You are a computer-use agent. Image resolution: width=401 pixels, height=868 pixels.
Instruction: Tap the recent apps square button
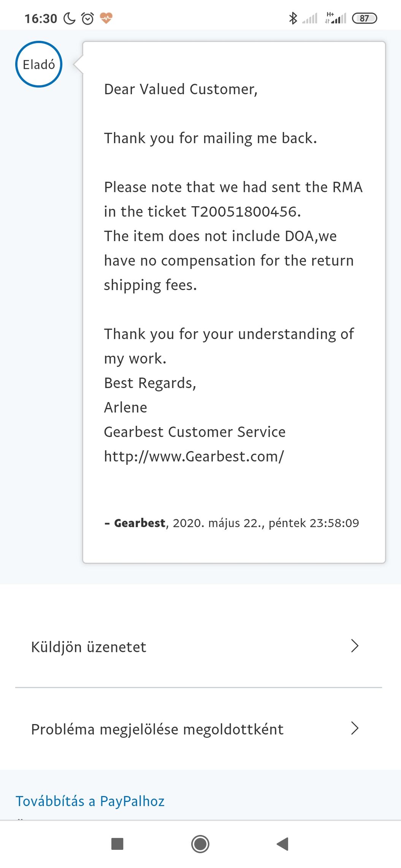pos(117,844)
